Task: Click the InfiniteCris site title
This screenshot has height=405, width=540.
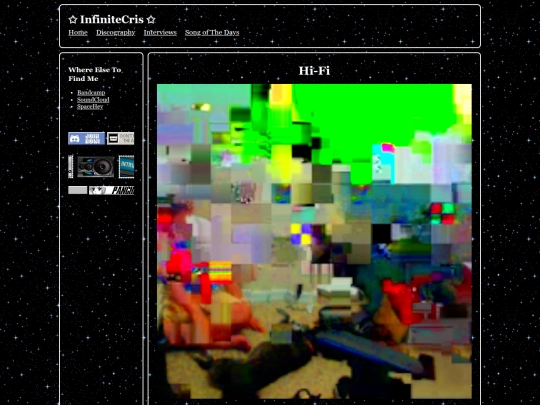Action: point(112,20)
